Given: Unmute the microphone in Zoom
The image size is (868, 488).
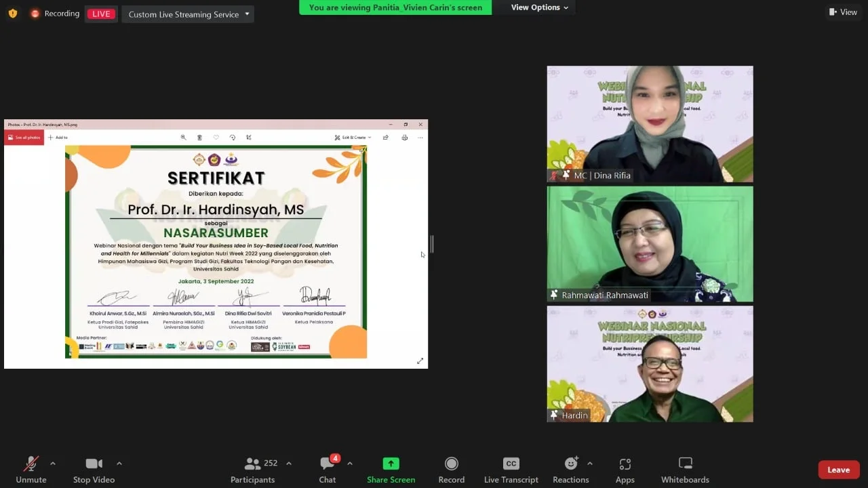Looking at the screenshot, I should [31, 470].
